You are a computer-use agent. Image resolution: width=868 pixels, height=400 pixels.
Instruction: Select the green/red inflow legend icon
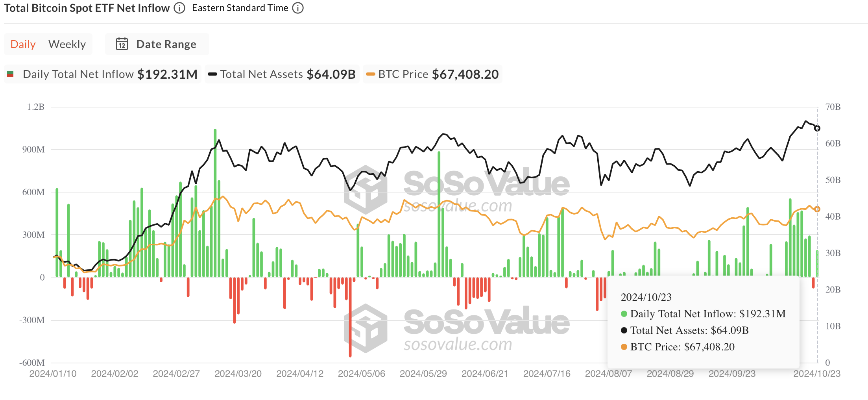pos(11,74)
